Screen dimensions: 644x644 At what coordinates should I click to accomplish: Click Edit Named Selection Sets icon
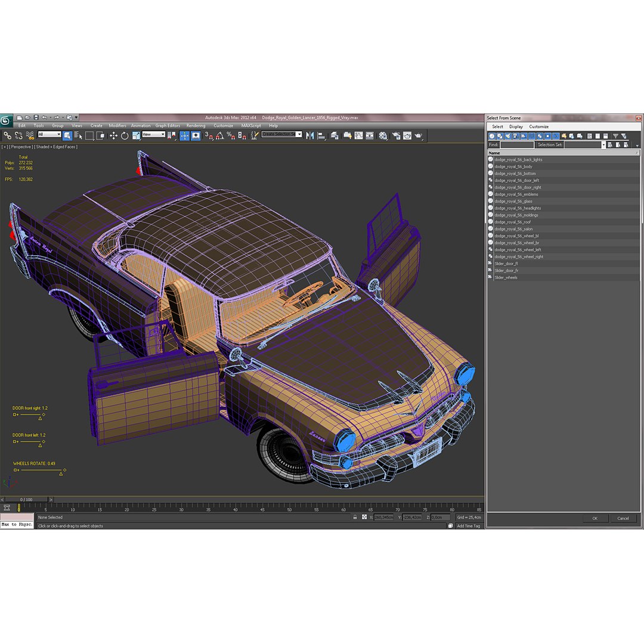[255, 135]
